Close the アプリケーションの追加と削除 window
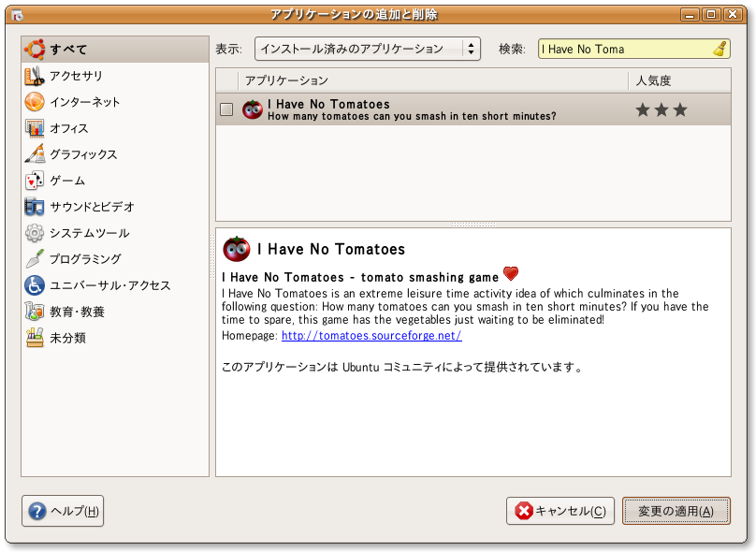The height and width of the screenshot is (552, 756). click(733, 14)
